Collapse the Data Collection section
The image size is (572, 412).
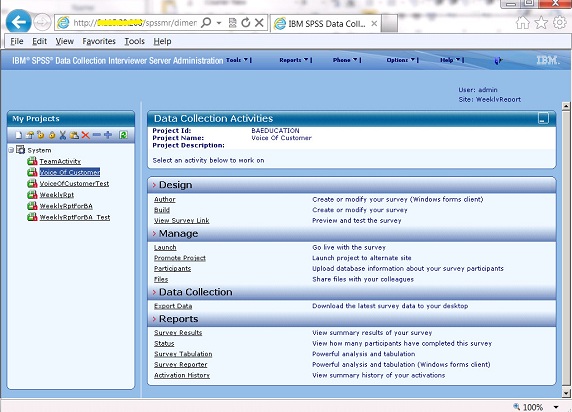pos(154,292)
